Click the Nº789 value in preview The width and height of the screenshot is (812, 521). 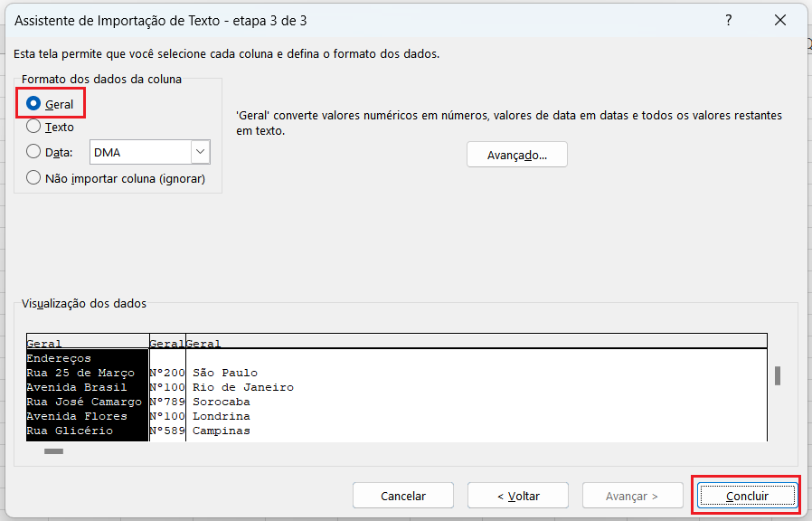pos(166,402)
